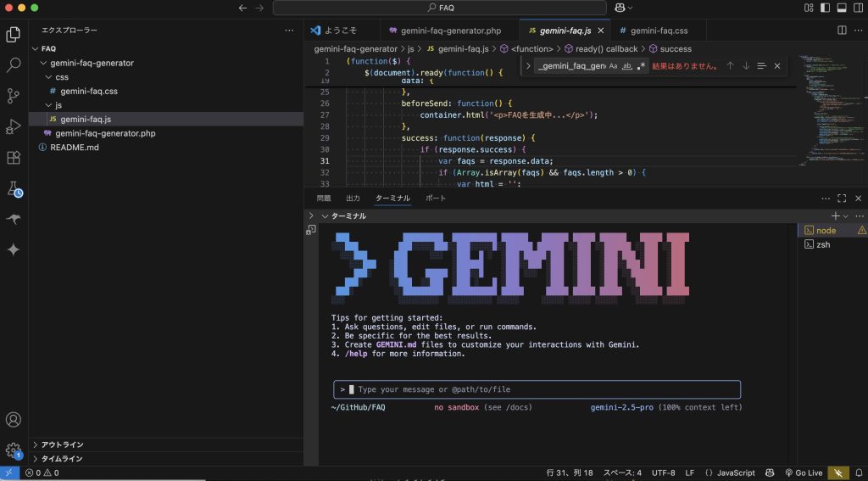This screenshot has width=868, height=481.
Task: Toggle match whole word option
Action: click(627, 66)
